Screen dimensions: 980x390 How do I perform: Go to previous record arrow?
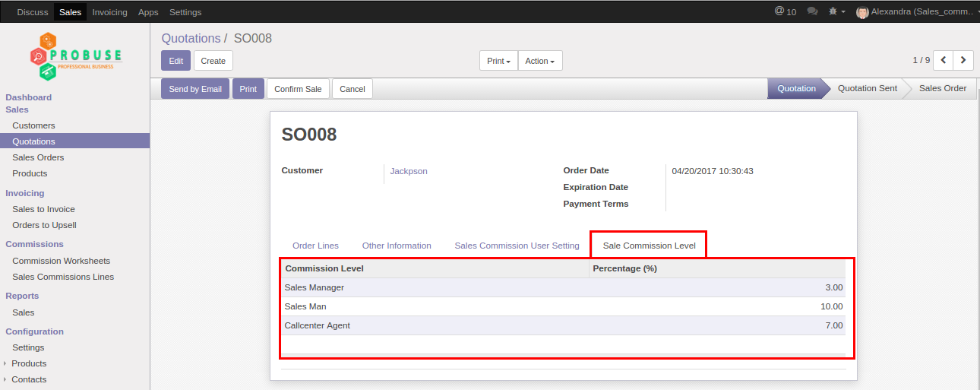pos(944,60)
